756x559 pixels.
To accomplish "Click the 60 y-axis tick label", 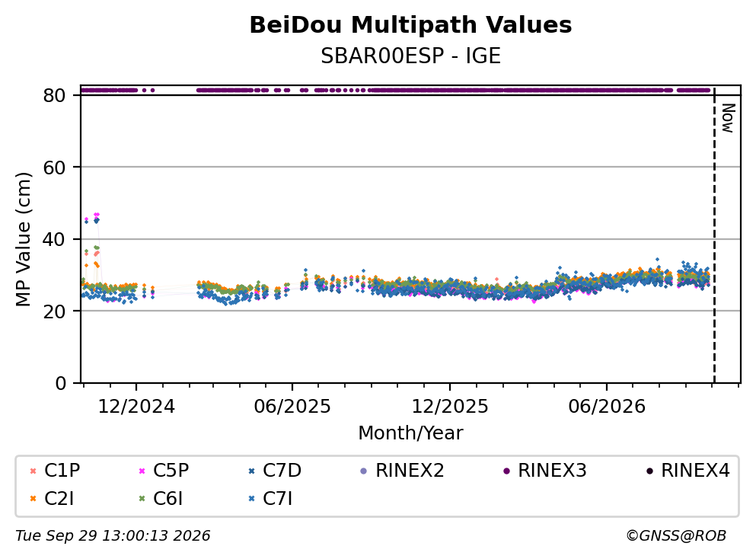I will tap(54, 168).
